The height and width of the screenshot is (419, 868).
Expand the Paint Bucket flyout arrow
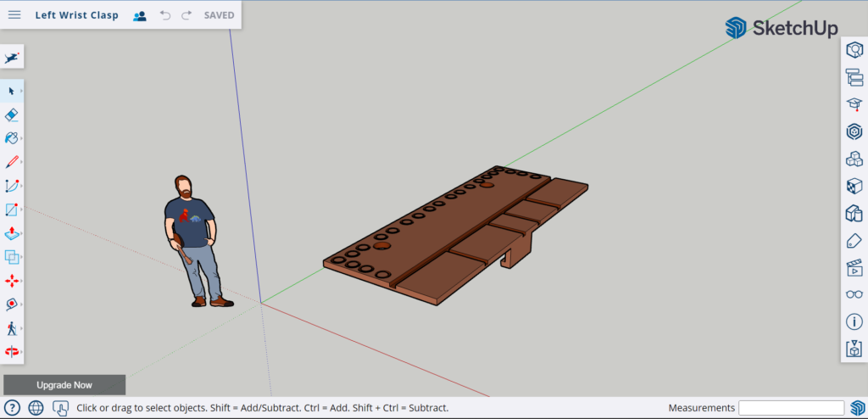tap(21, 138)
